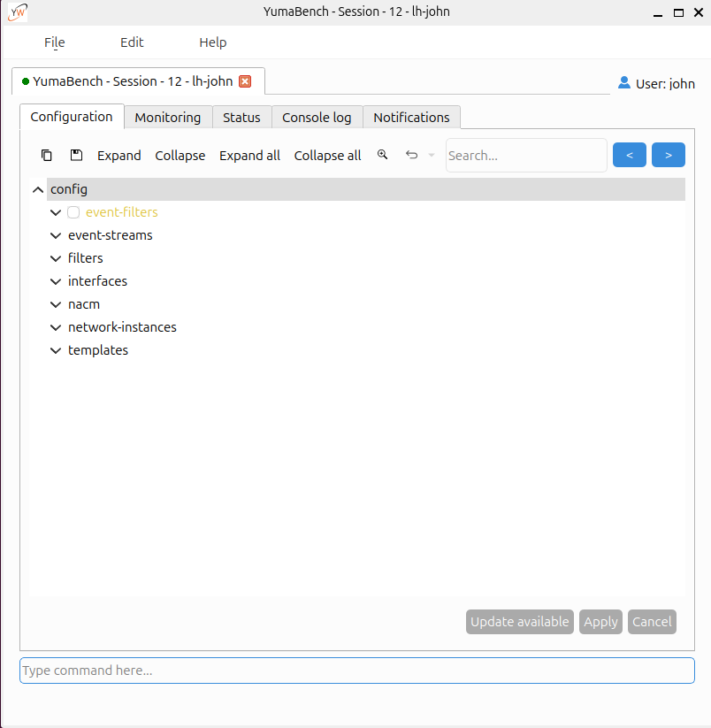The width and height of the screenshot is (711, 728).
Task: Open the Notifications tab
Action: coord(412,118)
